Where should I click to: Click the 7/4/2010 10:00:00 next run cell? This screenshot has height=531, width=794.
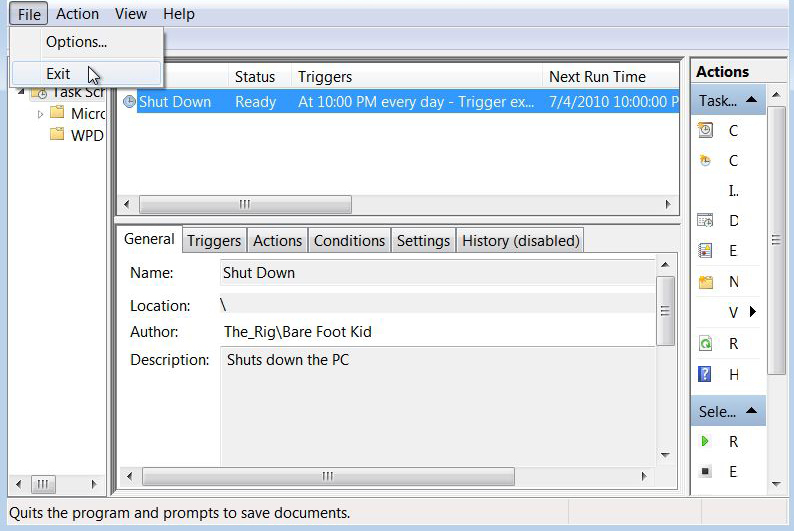pos(613,102)
